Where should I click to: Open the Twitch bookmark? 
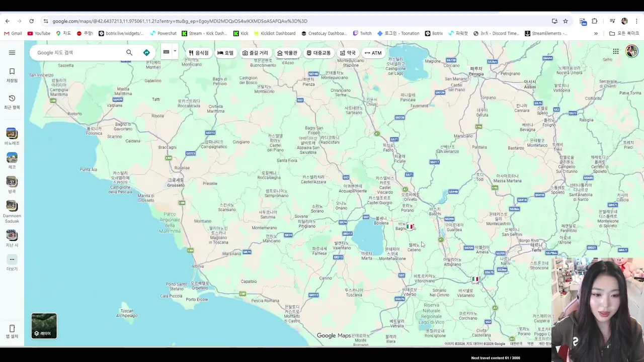[x=362, y=34]
